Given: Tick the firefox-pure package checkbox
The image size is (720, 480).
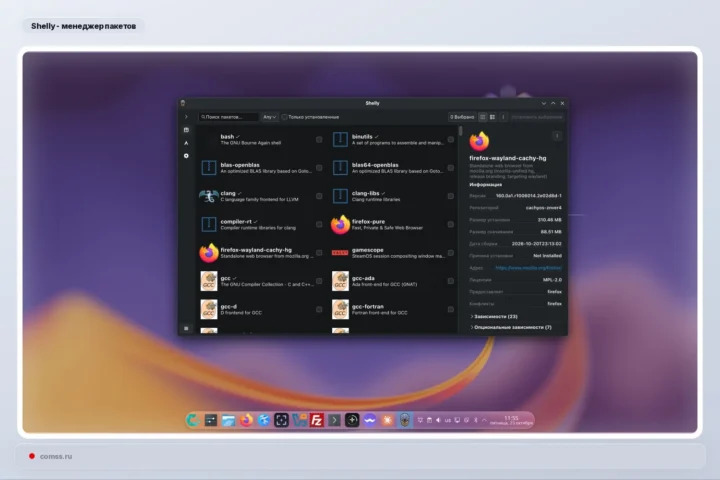Looking at the screenshot, I should click(450, 224).
